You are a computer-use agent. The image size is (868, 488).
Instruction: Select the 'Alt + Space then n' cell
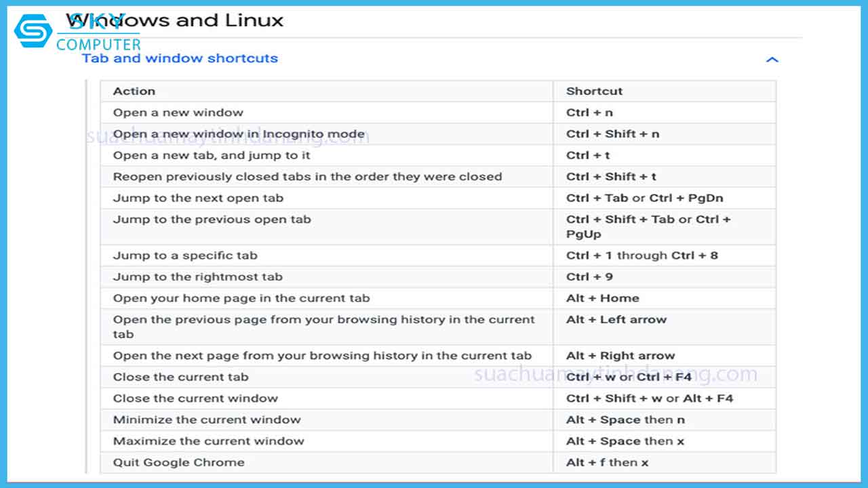(x=665, y=420)
